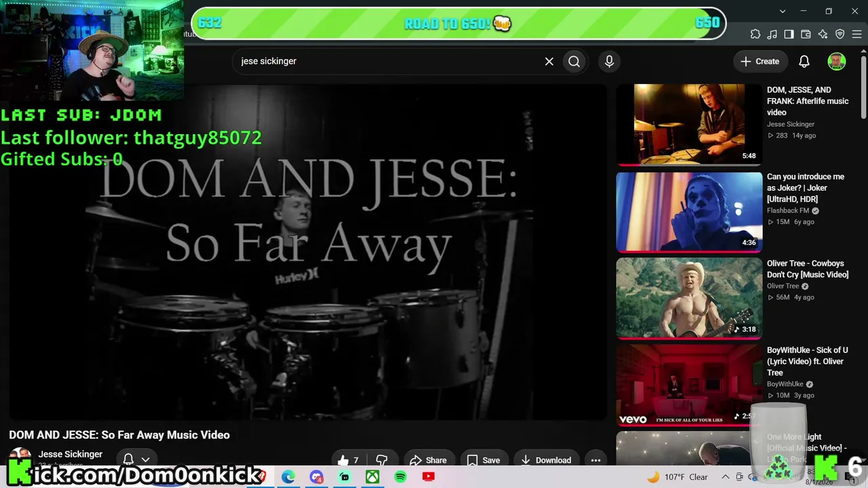The height and width of the screenshot is (488, 868).
Task: Open Discord from the taskbar
Action: 317,477
